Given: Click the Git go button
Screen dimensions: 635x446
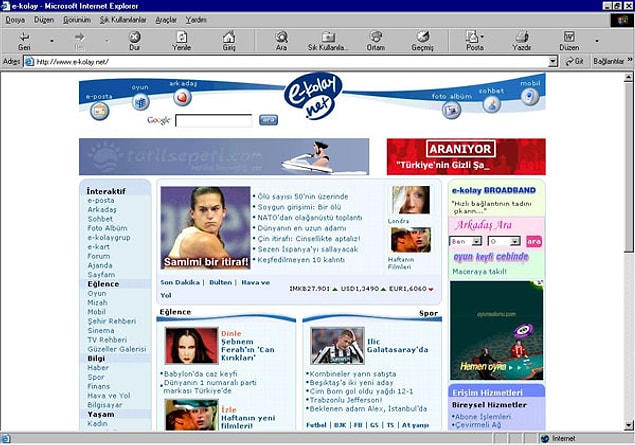Looking at the screenshot, I should (x=575, y=62).
